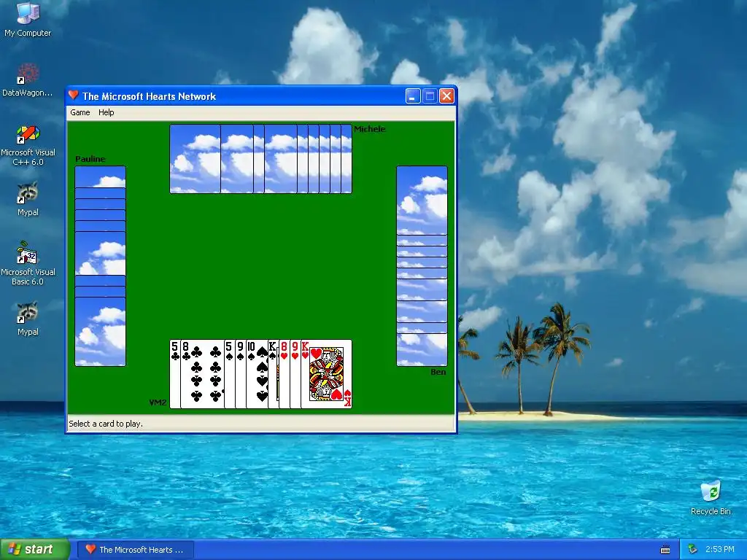Play the 5 of spades card
The width and height of the screenshot is (747, 560).
click(x=230, y=374)
